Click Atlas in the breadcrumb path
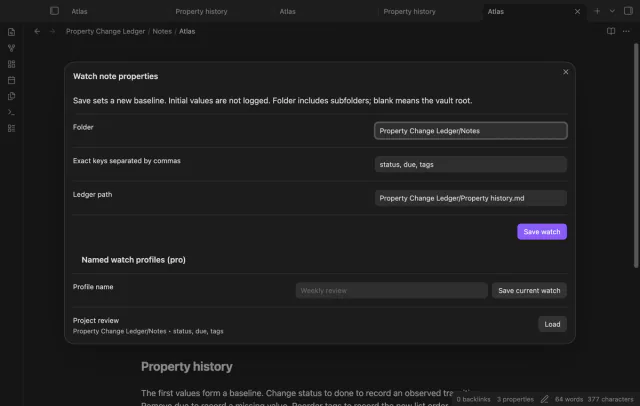The width and height of the screenshot is (640, 406). (187, 31)
